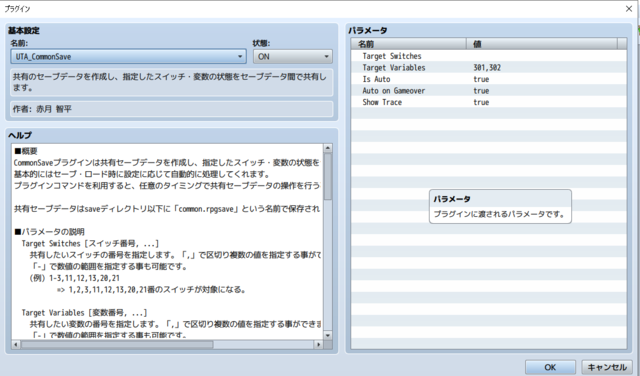Click the (例) 1-3,11,12,13,20,21 example line
Viewport: 640px width, 376px height.
(x=75, y=278)
